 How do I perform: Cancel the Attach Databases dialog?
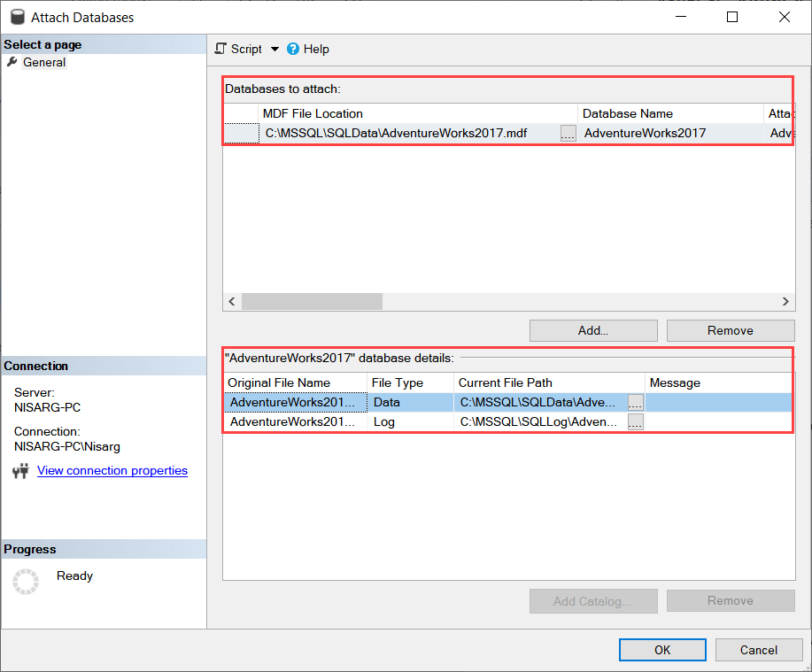[758, 649]
